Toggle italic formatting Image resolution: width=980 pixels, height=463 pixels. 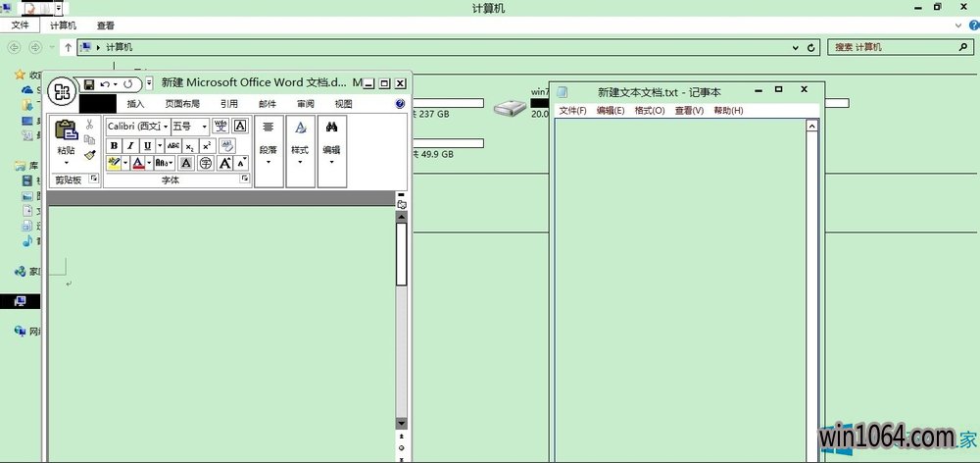(130, 146)
